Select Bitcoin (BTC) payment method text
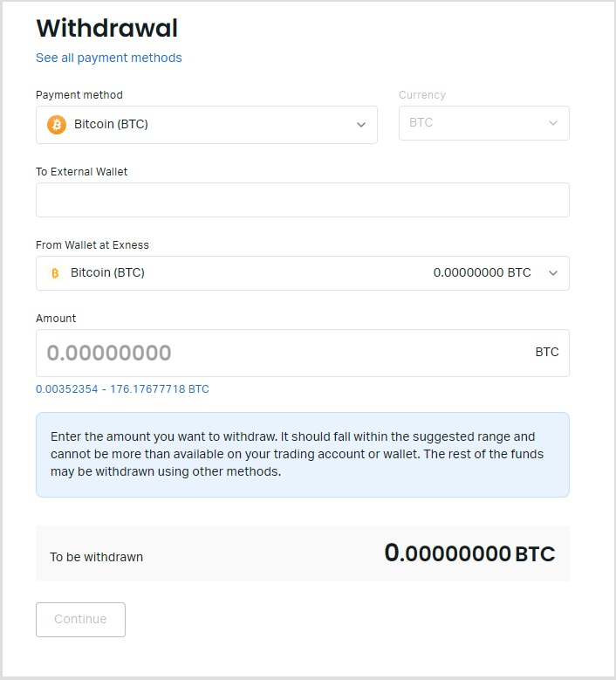Viewport: 616px width, 680px height. [x=111, y=125]
